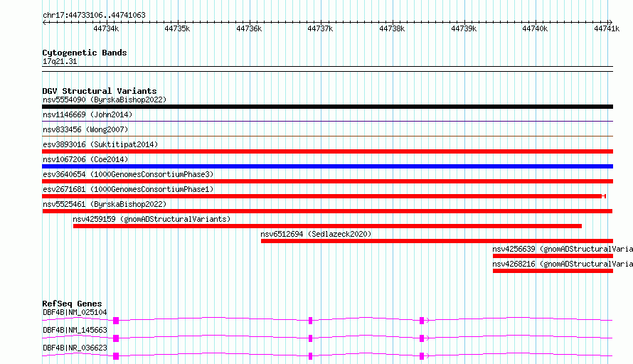Viewport: 633px width, 364px height.
Task: Click middle exon box of NR_036623 transcript
Action: tap(310, 356)
